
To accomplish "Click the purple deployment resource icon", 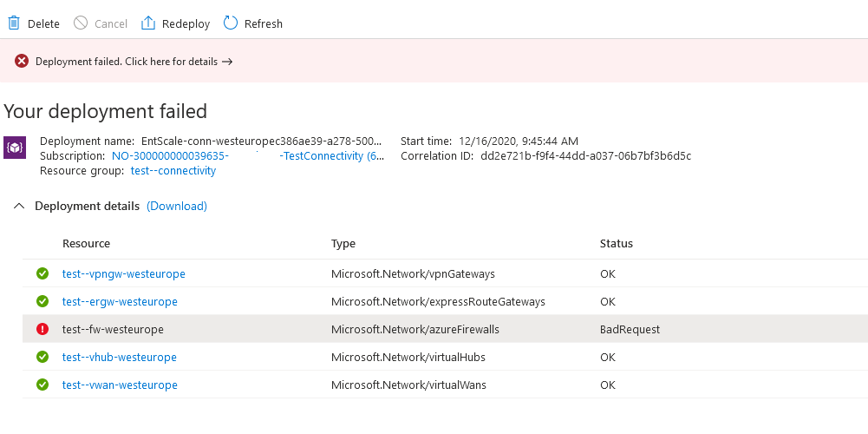I will [x=16, y=147].
